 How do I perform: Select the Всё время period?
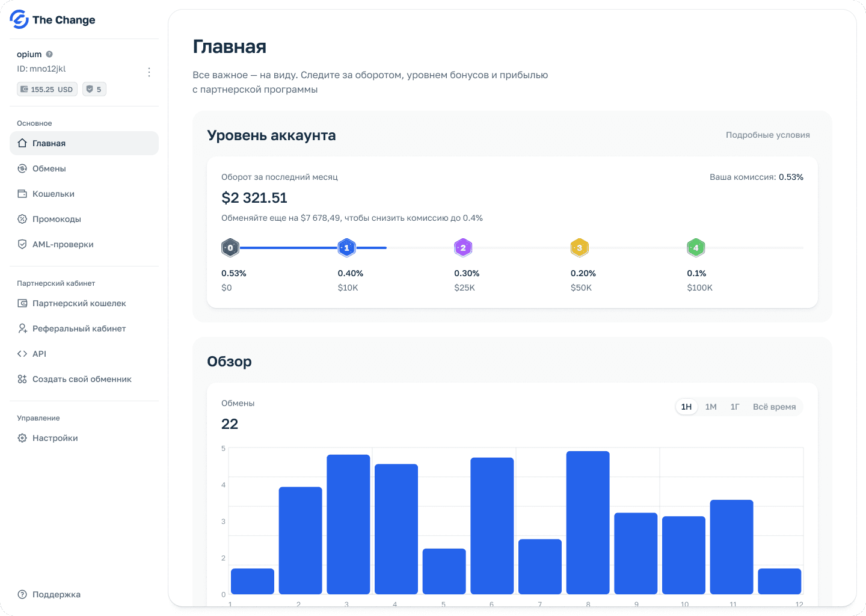tap(774, 407)
